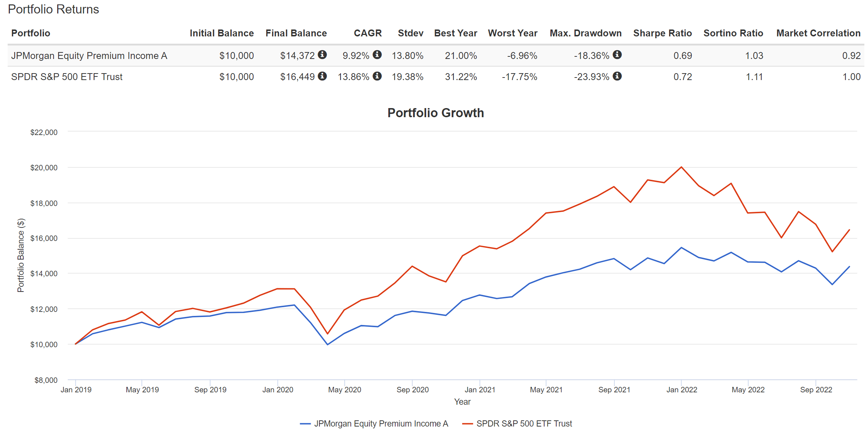
Task: Click info icon beside 9.92% CAGR
Action: [x=377, y=55]
